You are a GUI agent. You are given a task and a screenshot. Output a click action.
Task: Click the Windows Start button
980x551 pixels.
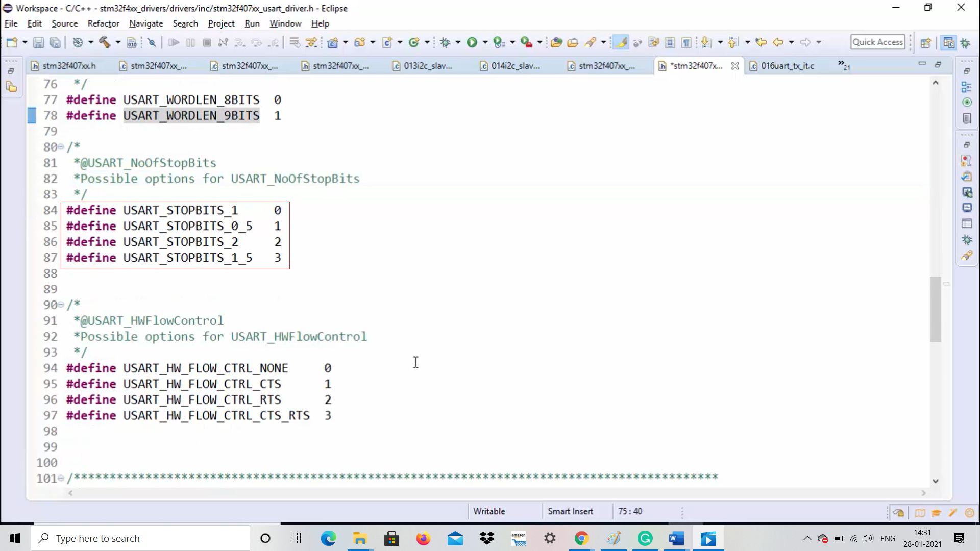15,538
